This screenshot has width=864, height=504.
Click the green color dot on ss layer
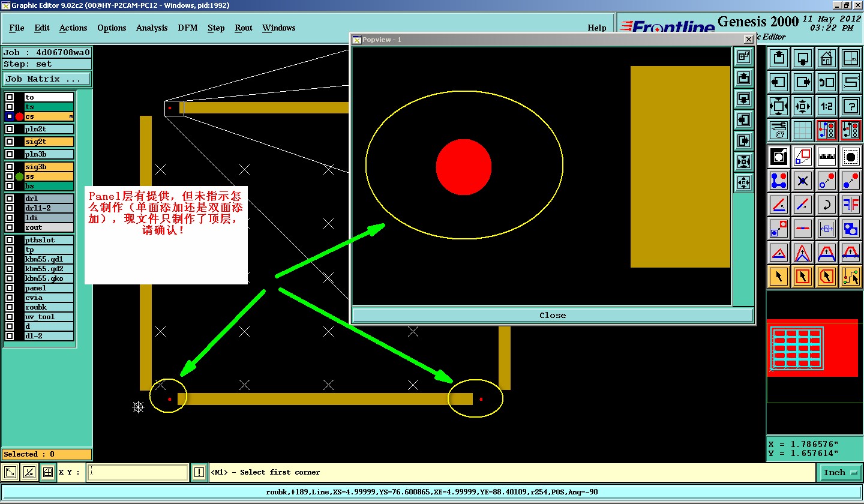click(x=19, y=176)
